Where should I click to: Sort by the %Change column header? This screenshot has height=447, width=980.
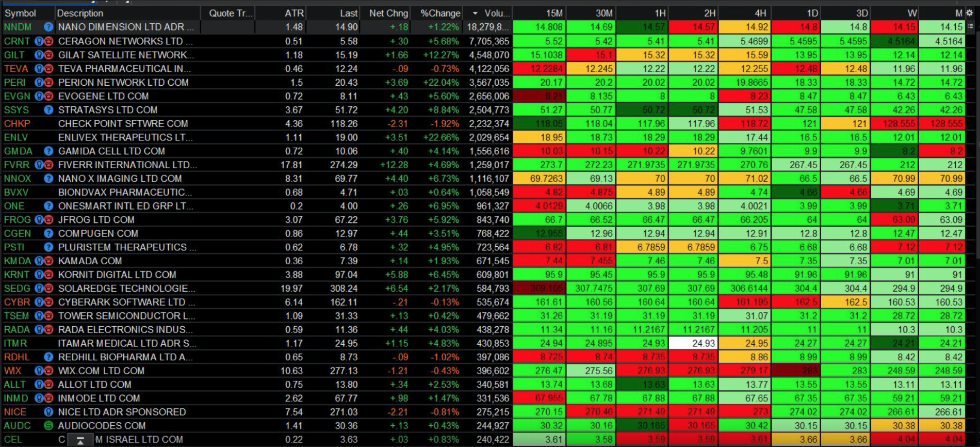pos(439,13)
